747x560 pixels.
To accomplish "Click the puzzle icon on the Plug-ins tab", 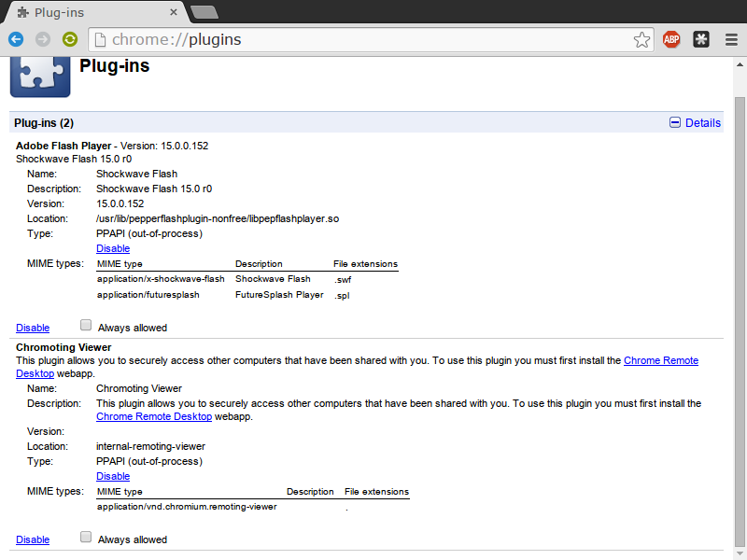I will point(22,12).
